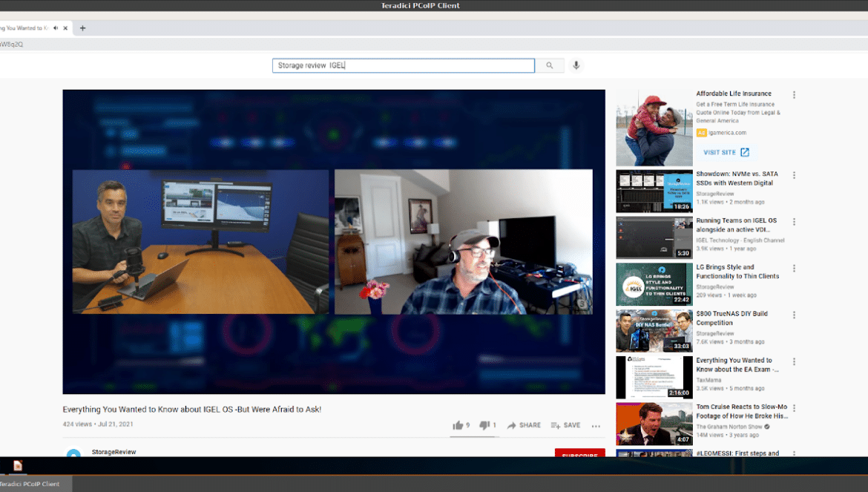868x492 pixels.
Task: Play the LG thin clients video thumbnail
Action: pos(654,284)
